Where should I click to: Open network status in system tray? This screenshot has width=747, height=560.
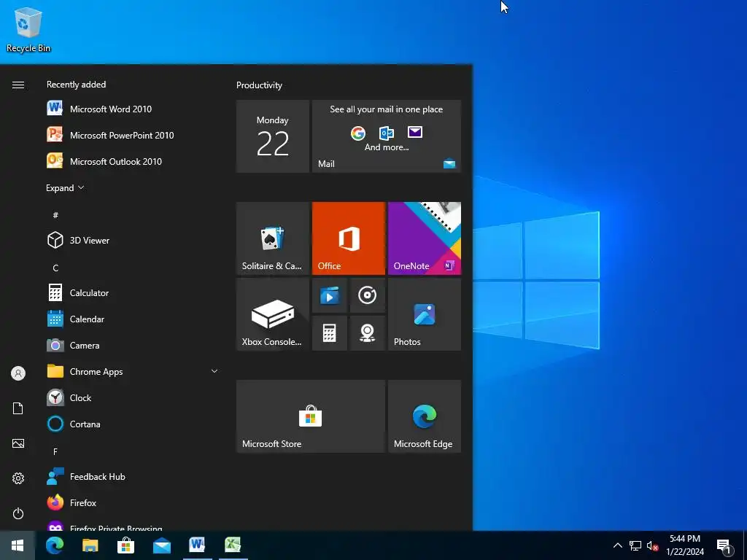635,545
